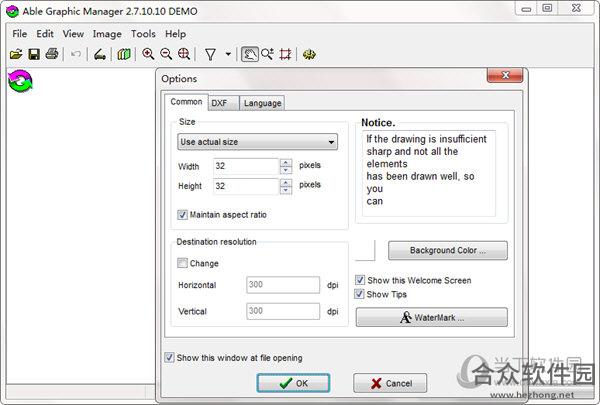Select the crop tool icon

(285, 54)
